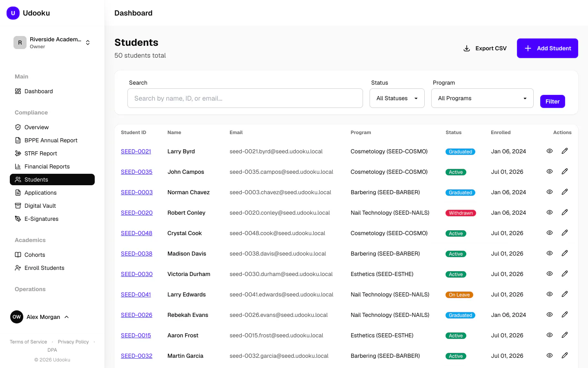Open the DPA footer link
Viewport: 588px width, 368px height.
(52, 350)
